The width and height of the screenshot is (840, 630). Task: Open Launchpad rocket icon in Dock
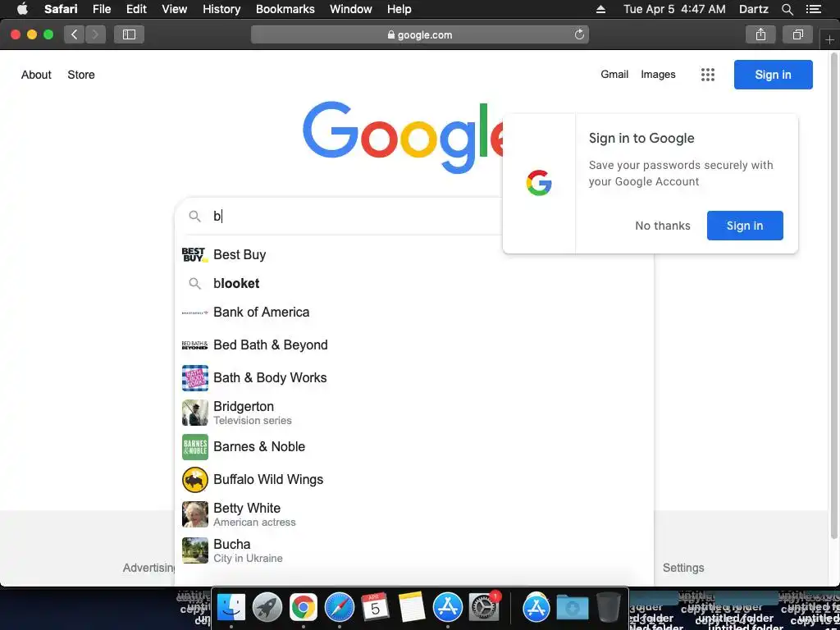coord(267,607)
